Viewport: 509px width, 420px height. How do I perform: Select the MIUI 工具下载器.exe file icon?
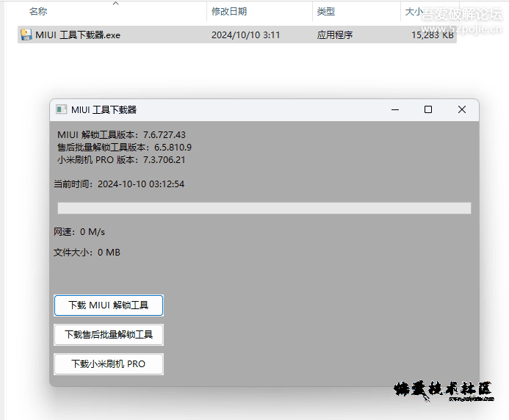(x=26, y=35)
